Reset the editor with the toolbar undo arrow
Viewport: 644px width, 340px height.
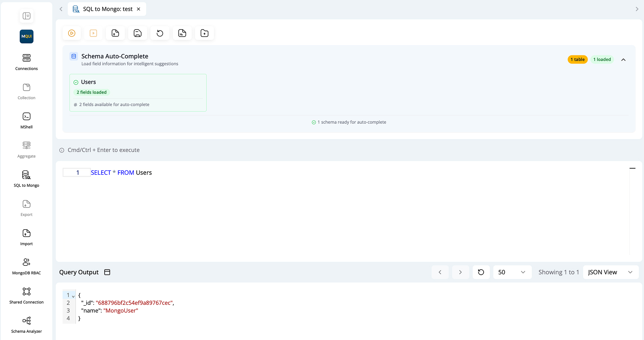pos(160,33)
